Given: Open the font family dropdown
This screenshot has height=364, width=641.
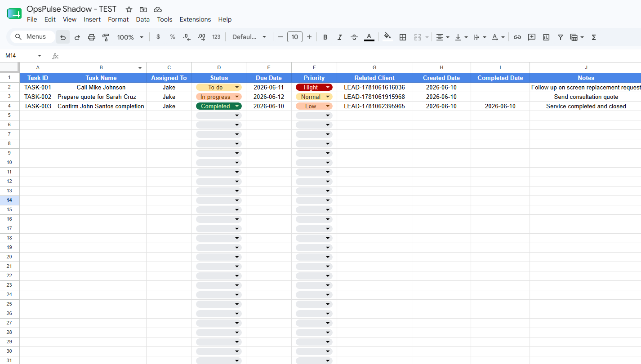Looking at the screenshot, I should [x=249, y=37].
